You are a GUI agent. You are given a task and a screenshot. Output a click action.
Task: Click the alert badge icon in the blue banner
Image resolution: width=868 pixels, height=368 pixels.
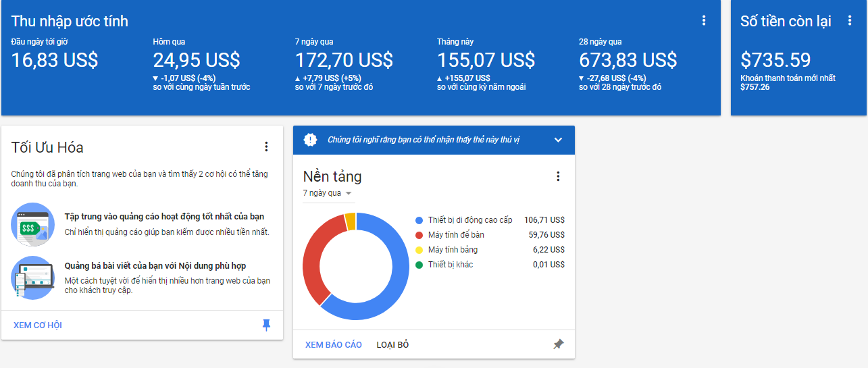(x=310, y=140)
